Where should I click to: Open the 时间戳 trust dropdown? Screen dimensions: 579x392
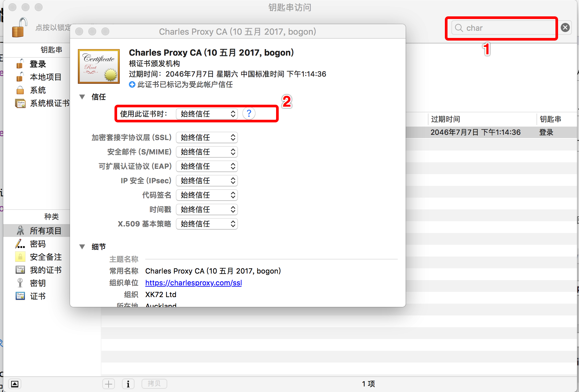point(207,209)
